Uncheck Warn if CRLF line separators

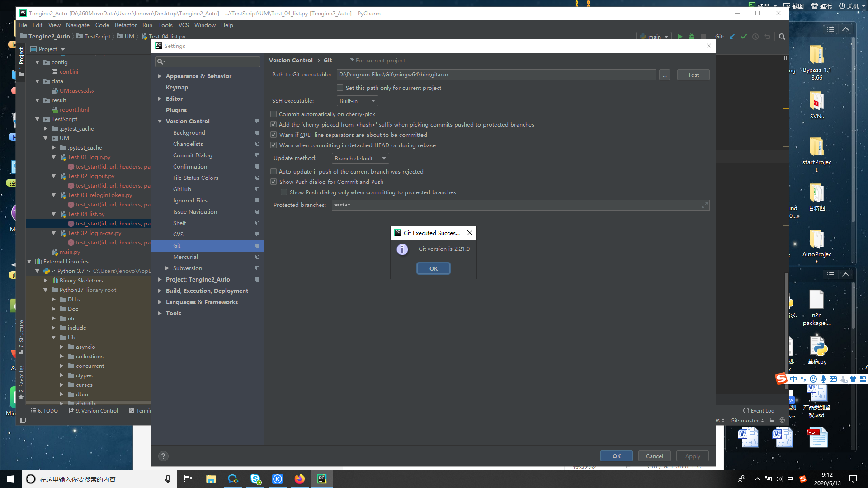click(x=274, y=135)
